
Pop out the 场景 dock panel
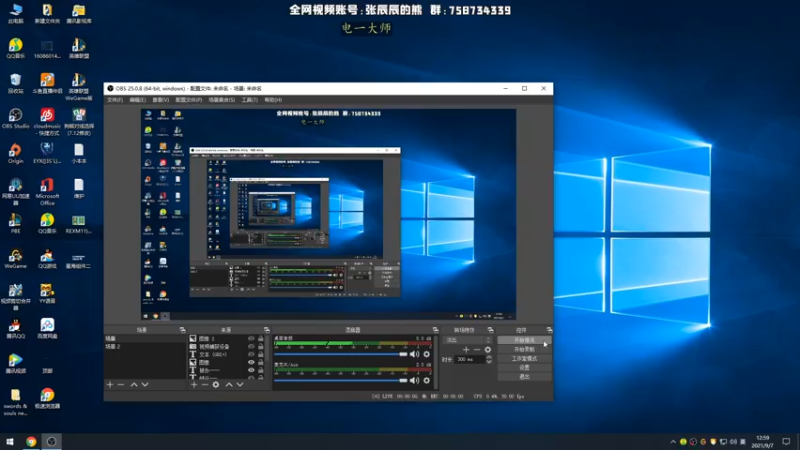coord(182,330)
